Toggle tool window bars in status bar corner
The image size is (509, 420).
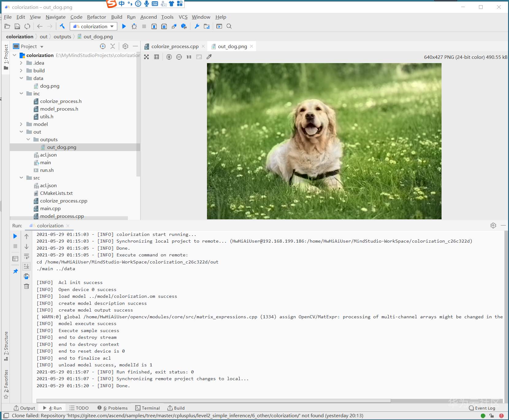click(6, 416)
